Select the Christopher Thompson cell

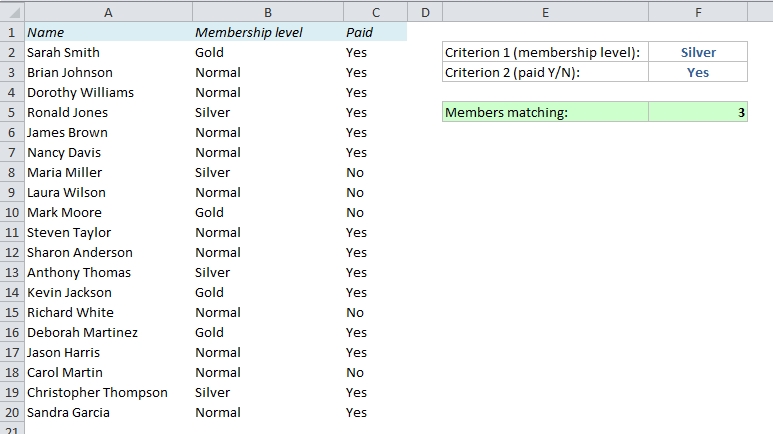click(x=108, y=393)
